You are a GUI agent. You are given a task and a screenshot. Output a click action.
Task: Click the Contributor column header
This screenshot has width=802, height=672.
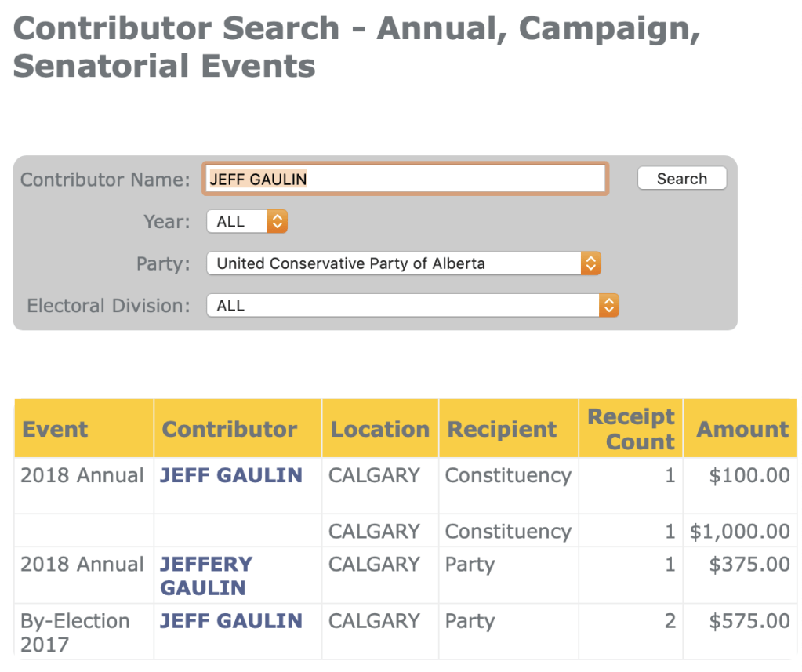230,429
